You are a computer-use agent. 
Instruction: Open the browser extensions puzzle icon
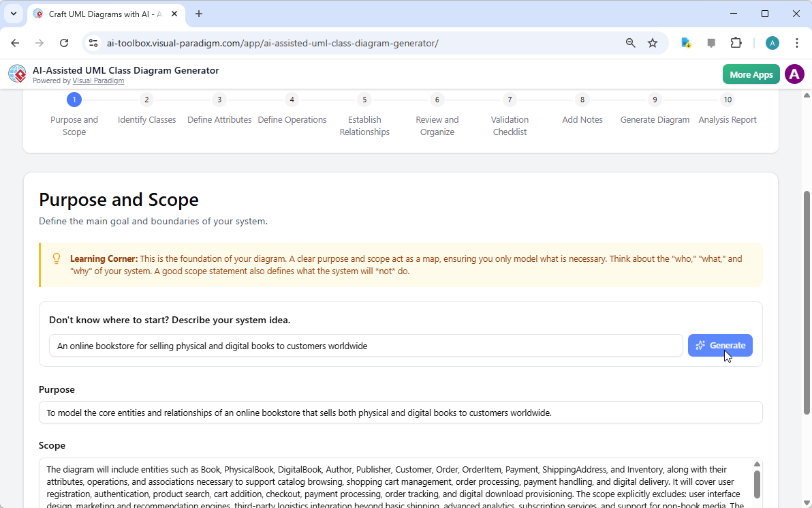tap(736, 42)
